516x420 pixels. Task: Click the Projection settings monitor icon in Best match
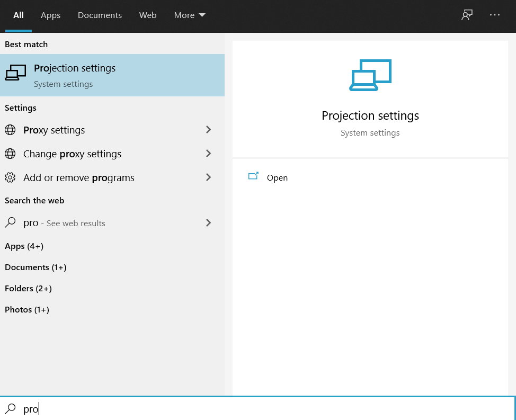click(x=15, y=73)
